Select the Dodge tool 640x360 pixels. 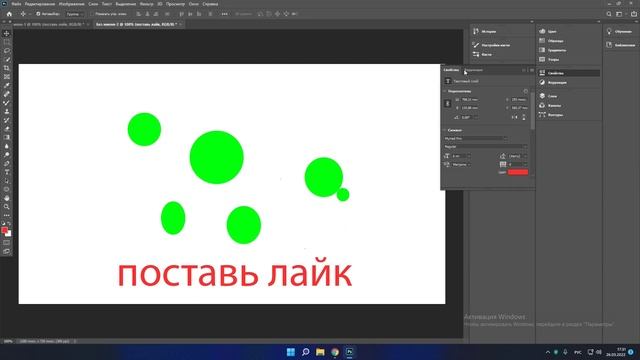point(7,155)
